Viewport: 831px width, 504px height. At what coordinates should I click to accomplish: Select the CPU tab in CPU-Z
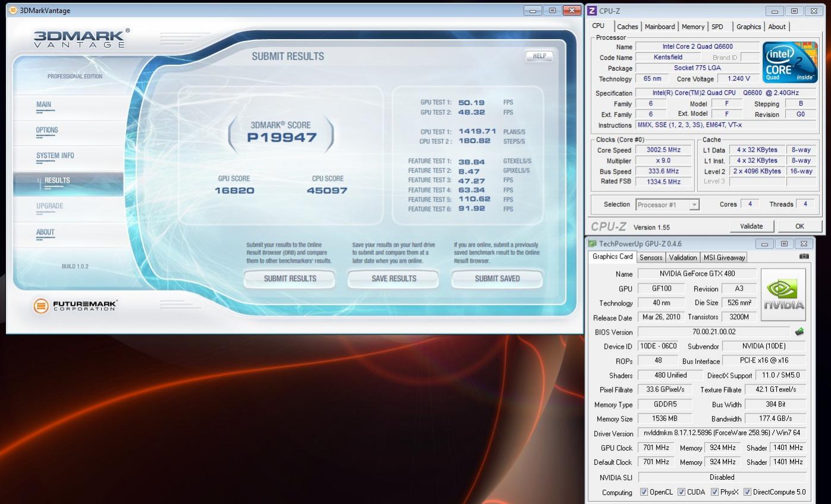point(598,26)
